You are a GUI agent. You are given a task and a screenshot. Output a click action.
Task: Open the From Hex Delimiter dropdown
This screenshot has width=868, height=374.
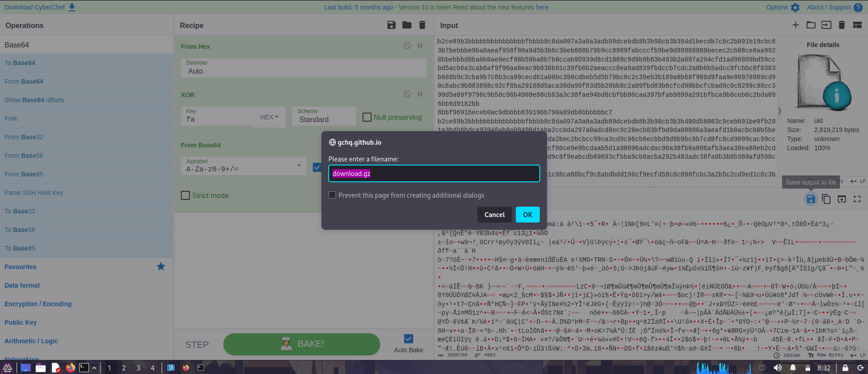pyautogui.click(x=304, y=67)
